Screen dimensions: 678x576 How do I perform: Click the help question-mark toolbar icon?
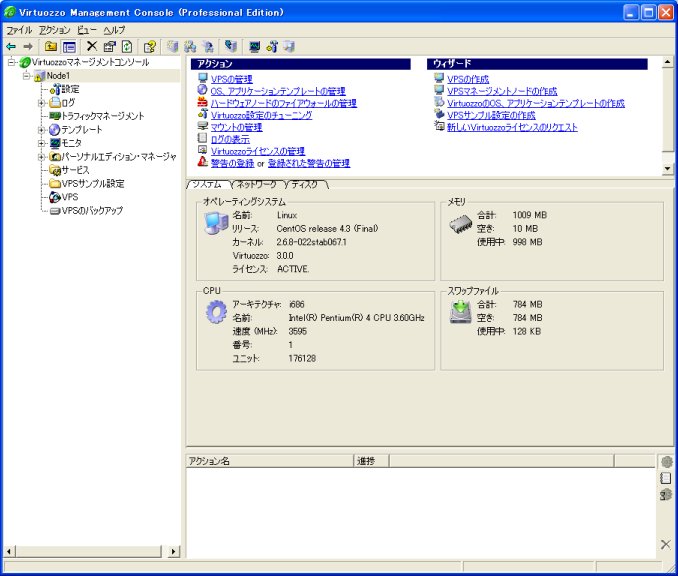coord(150,46)
